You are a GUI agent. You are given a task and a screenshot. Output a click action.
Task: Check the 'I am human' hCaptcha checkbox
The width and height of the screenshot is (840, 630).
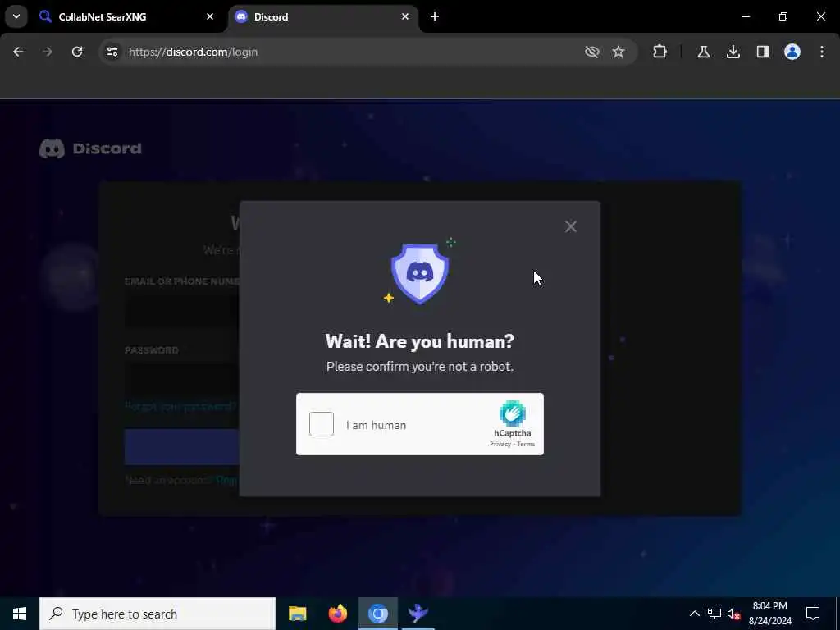tap(322, 424)
